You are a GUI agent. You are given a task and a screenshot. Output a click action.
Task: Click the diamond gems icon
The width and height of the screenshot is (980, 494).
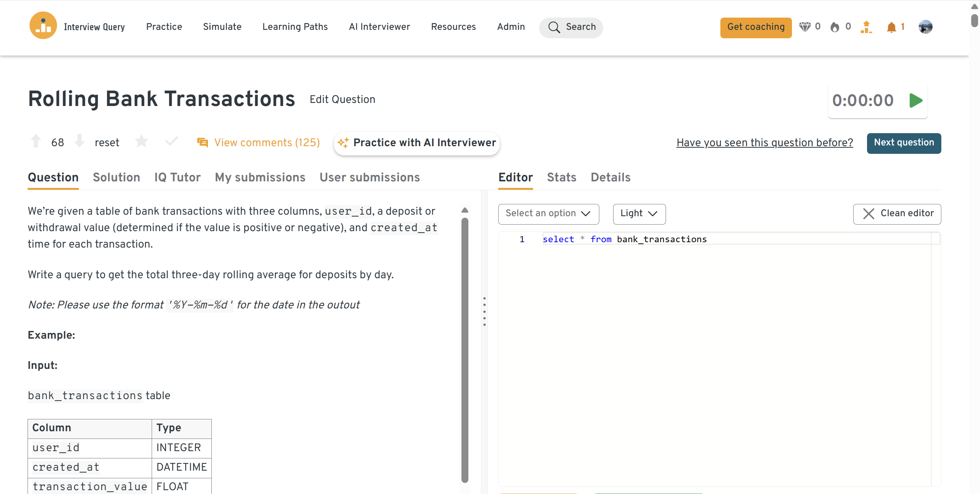tap(805, 27)
